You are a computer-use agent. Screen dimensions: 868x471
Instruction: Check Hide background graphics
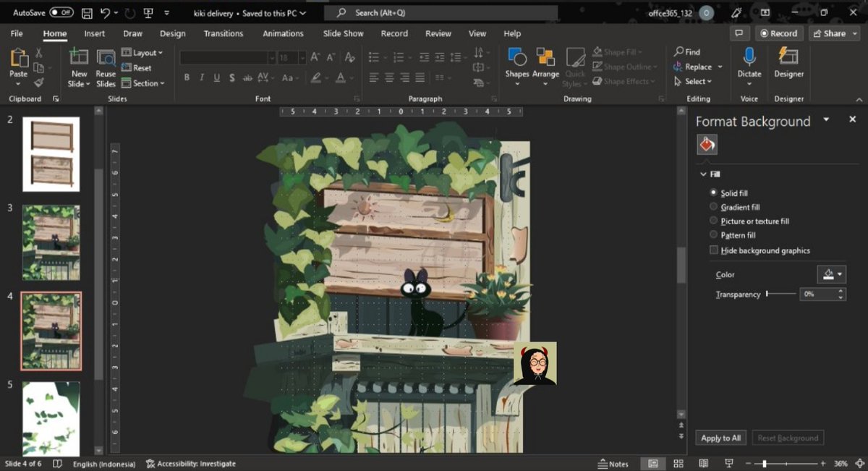pyautogui.click(x=714, y=250)
